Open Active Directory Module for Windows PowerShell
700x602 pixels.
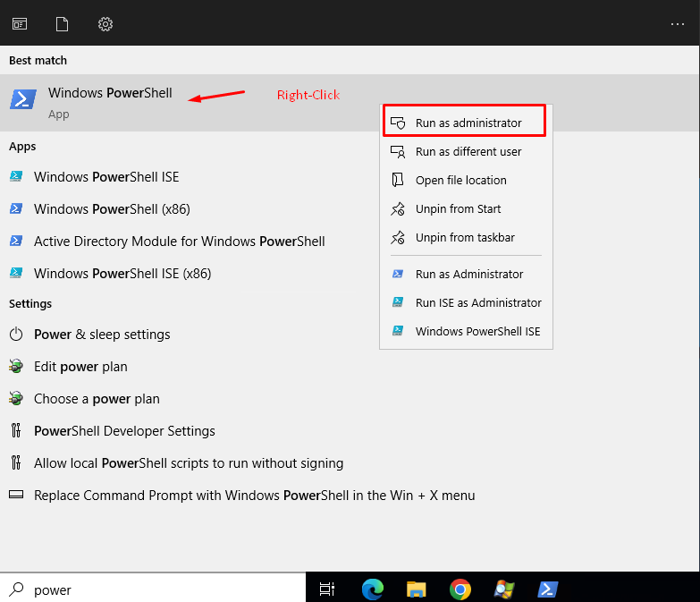pos(179,241)
